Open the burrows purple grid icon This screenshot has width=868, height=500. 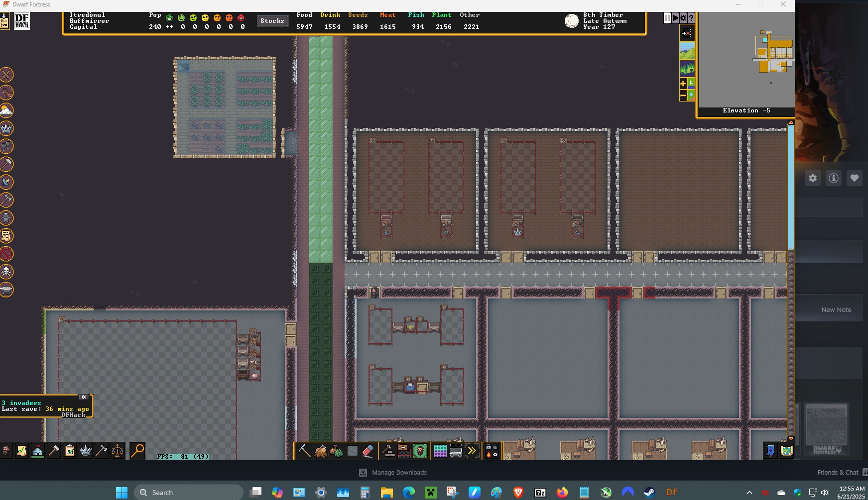coord(440,451)
